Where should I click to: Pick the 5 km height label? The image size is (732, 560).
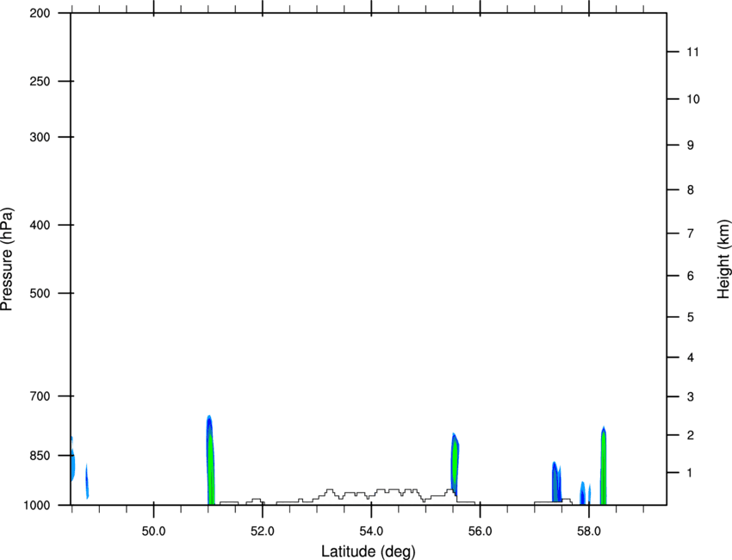(691, 317)
